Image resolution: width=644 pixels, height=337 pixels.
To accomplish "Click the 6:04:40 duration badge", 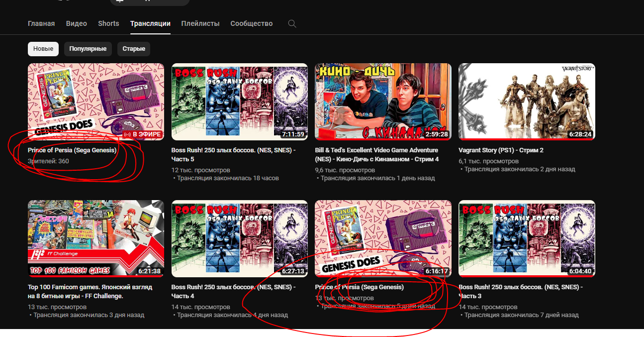I will [x=580, y=271].
